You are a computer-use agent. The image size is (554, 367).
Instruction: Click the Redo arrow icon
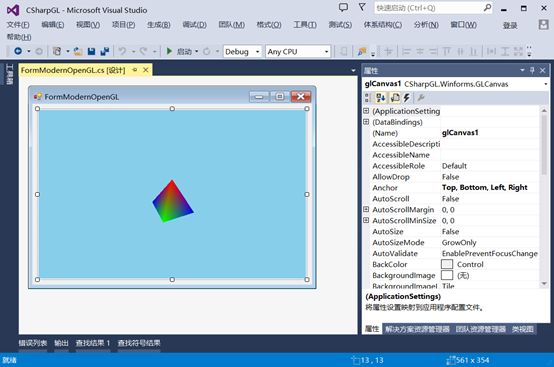[143, 52]
